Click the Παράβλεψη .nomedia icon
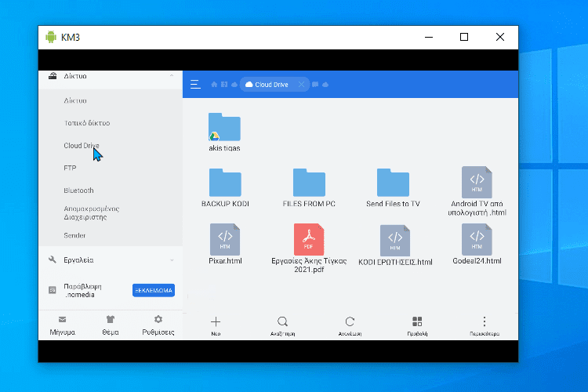Viewport: 588px width, 392px height. [x=53, y=290]
